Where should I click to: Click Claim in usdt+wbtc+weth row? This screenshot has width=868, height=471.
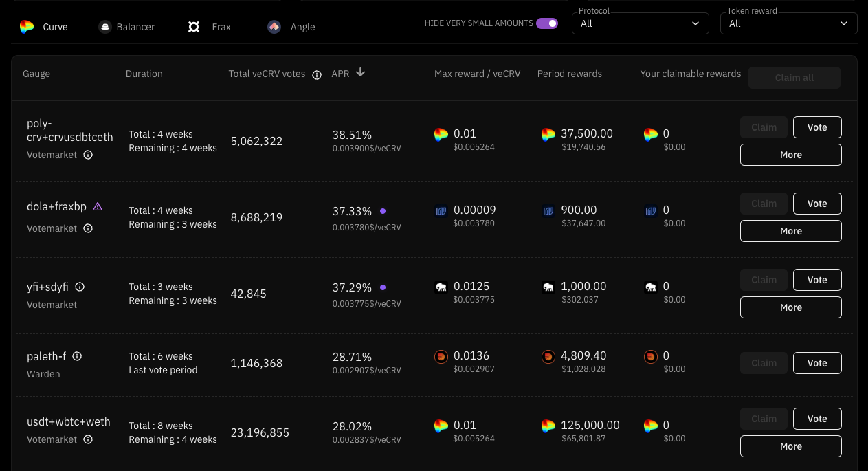click(x=764, y=419)
